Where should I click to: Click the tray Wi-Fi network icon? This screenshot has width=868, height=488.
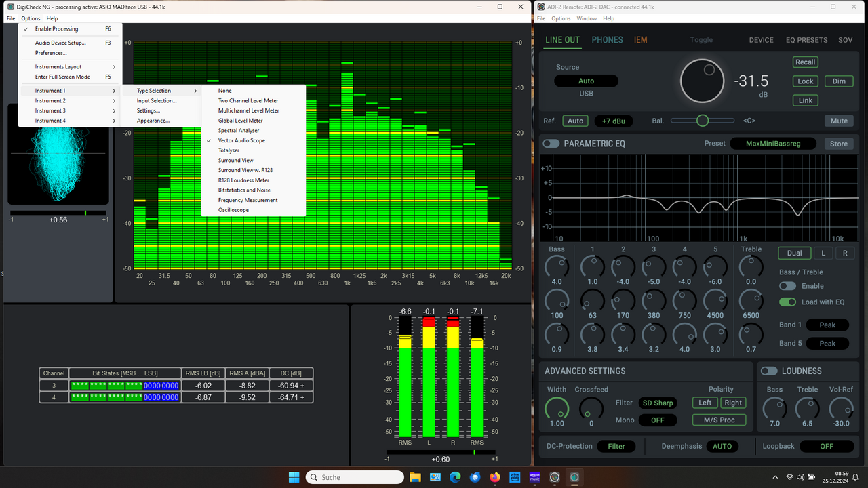click(790, 477)
